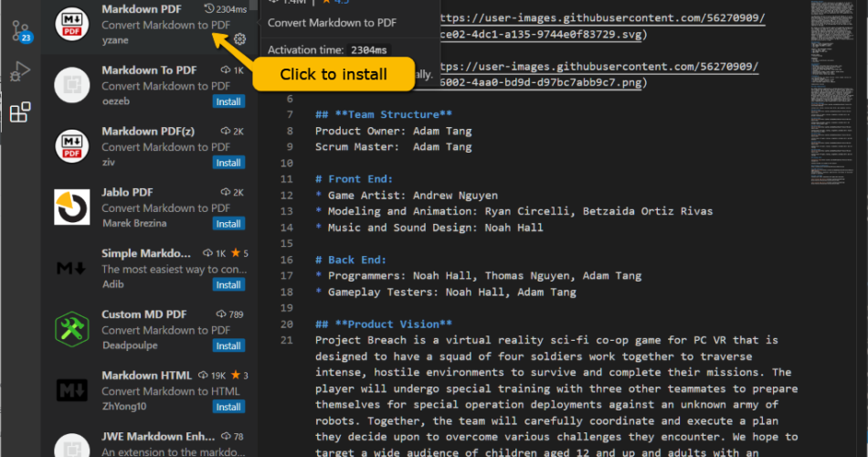
Task: Select Markdown To PDF extension title
Action: tap(149, 70)
